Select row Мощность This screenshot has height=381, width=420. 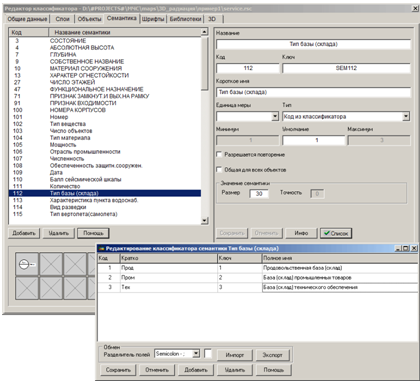[105, 145]
